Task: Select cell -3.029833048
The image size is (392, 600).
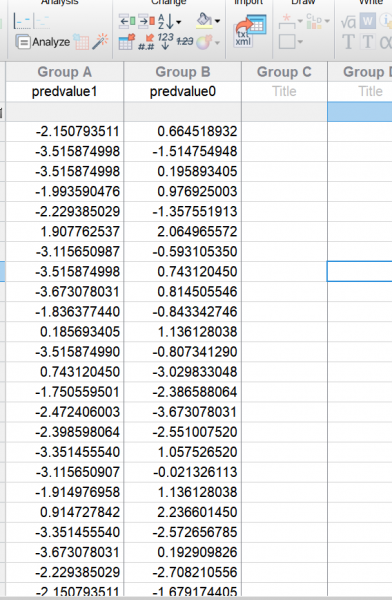Action: 183,372
